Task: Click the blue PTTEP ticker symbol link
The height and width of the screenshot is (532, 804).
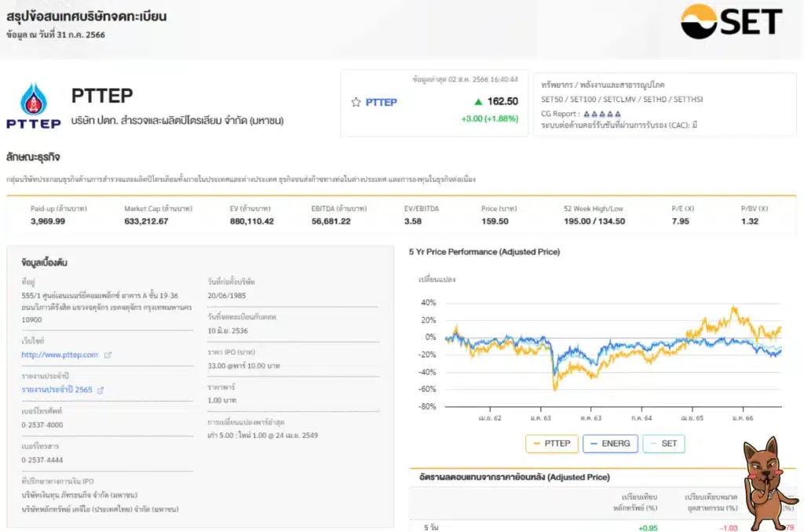Action: [382, 102]
